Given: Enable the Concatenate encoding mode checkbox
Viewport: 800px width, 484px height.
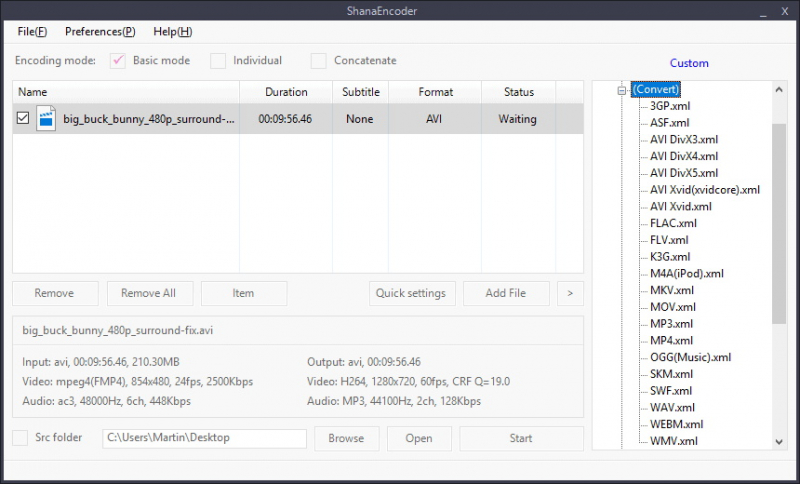Looking at the screenshot, I should (319, 61).
